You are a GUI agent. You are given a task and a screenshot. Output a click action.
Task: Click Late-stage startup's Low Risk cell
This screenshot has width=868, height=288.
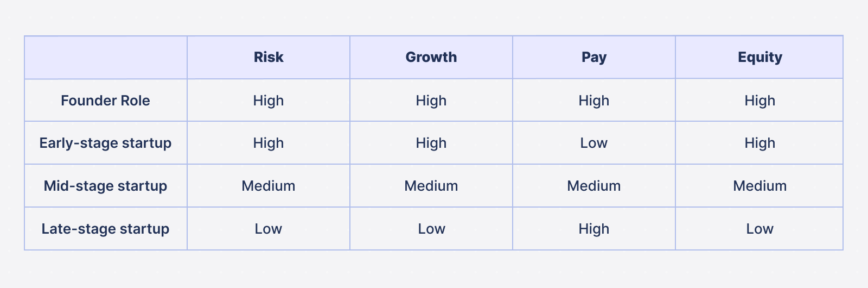click(269, 229)
